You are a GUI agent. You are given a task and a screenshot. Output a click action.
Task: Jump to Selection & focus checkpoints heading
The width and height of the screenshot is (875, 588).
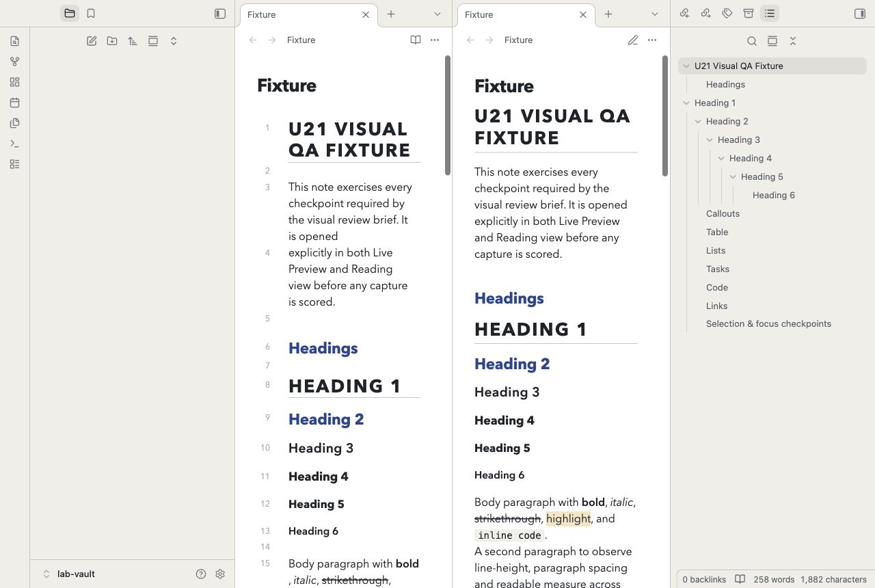point(768,324)
